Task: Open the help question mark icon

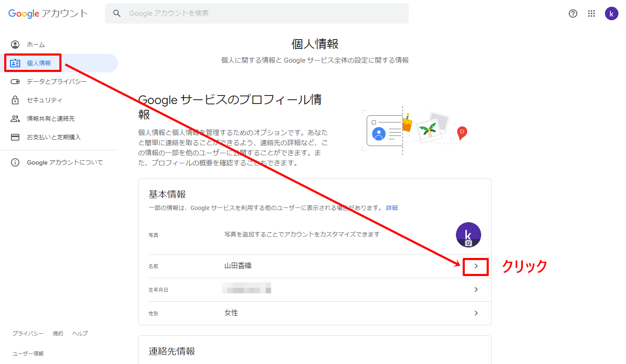Action: (x=573, y=13)
